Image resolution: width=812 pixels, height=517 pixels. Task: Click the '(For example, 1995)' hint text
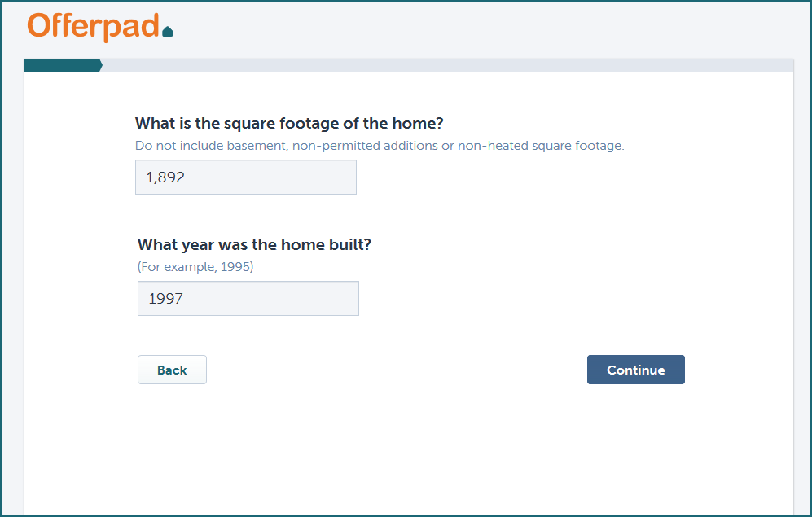coord(195,267)
